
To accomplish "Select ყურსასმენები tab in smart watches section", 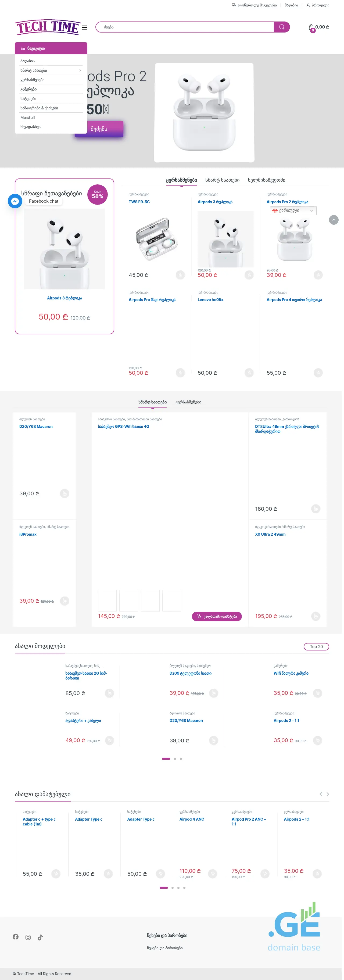I will [x=188, y=402].
